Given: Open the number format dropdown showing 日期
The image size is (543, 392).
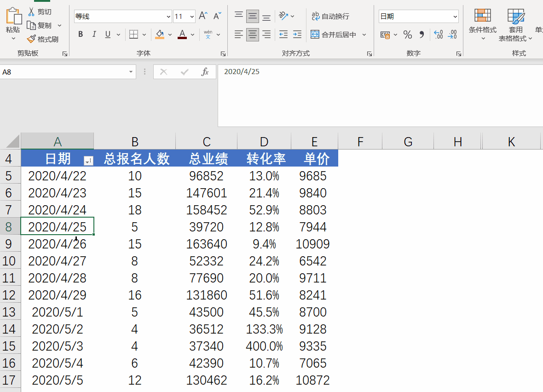Looking at the screenshot, I should 455,16.
